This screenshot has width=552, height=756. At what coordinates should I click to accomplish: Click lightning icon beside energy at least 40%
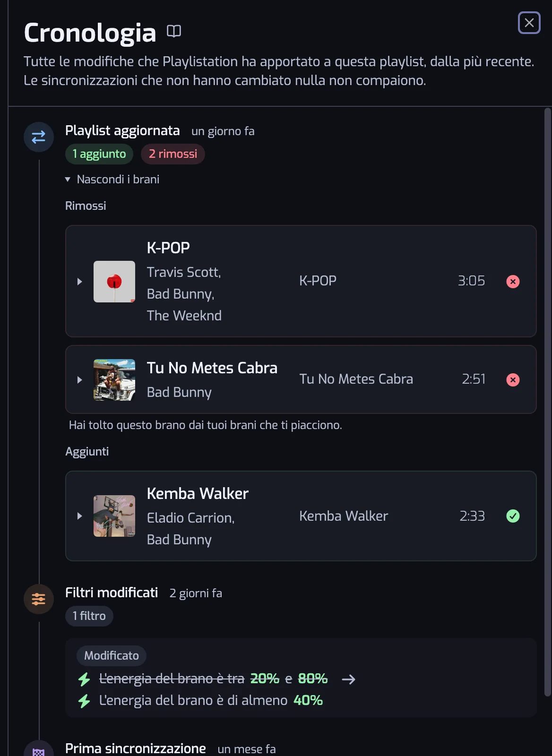point(84,701)
